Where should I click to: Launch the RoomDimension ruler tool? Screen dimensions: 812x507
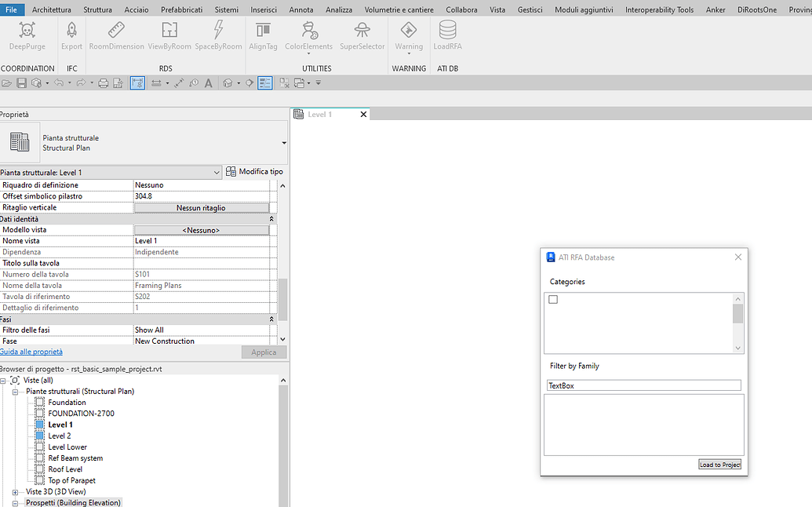pyautogui.click(x=116, y=31)
